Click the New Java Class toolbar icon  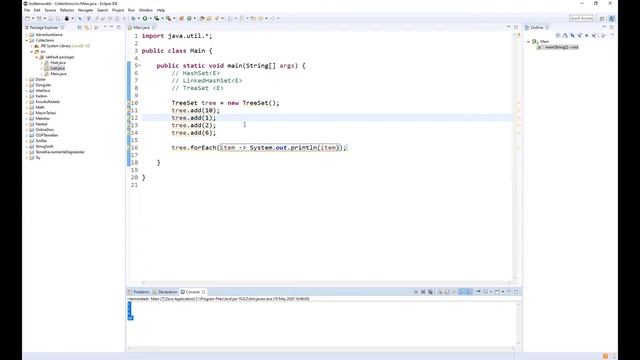point(189,18)
